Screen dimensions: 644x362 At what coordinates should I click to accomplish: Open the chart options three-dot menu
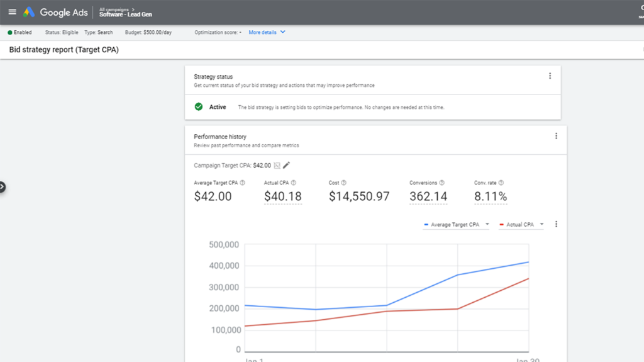556,224
